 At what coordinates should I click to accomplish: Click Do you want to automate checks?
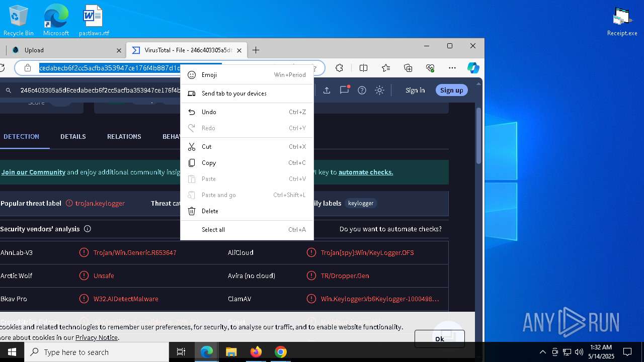point(390,229)
